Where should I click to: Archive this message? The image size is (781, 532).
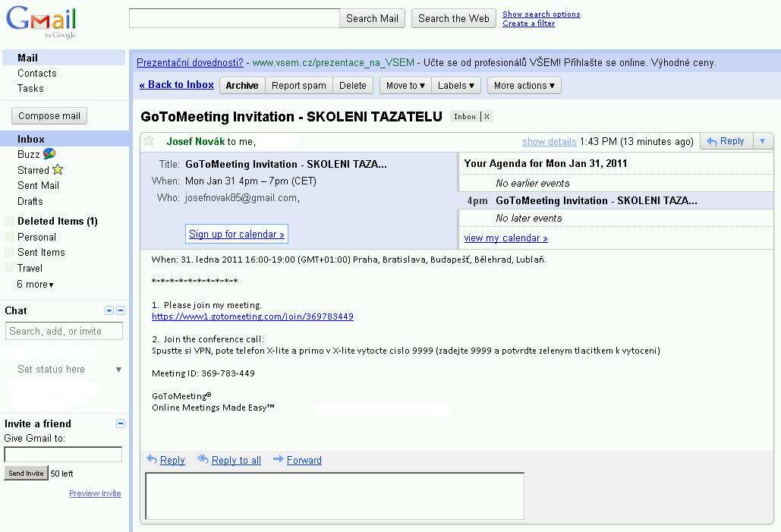tap(242, 86)
